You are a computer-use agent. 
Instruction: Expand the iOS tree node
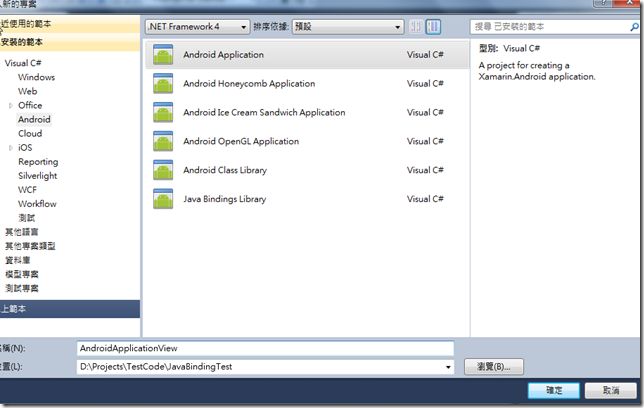11,148
